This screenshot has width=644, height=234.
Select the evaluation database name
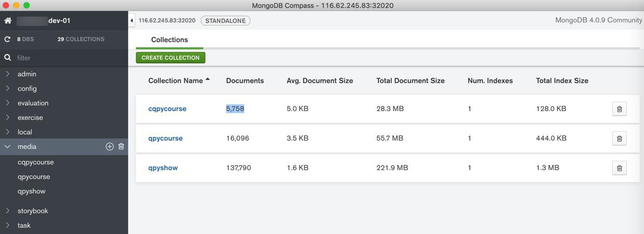click(x=33, y=103)
